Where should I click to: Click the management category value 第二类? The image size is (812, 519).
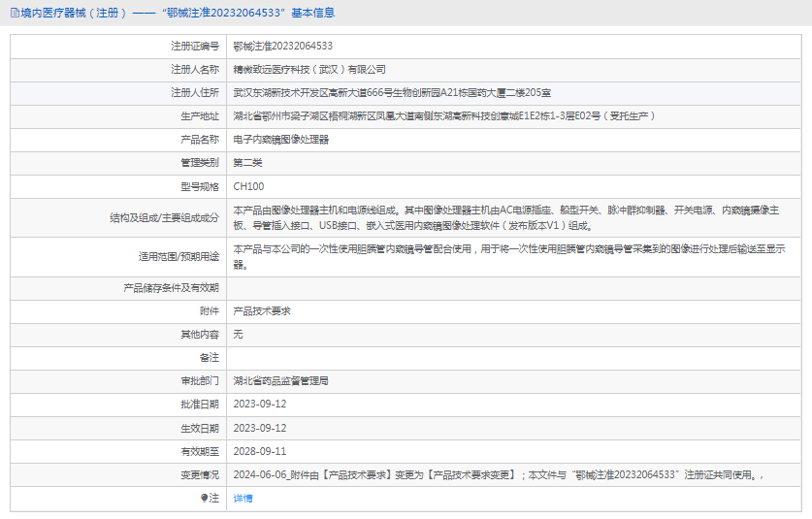(247, 163)
